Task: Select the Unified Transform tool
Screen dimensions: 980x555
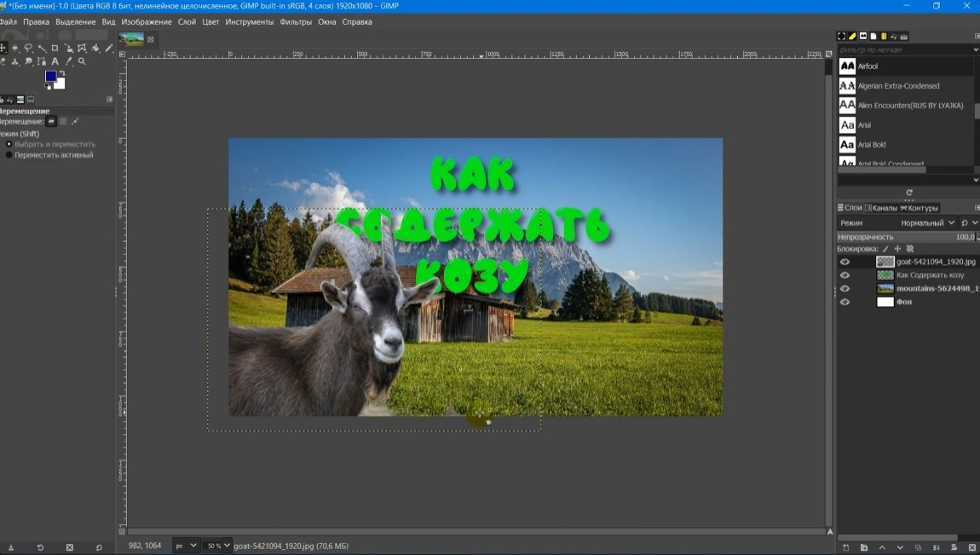Action: [69, 48]
